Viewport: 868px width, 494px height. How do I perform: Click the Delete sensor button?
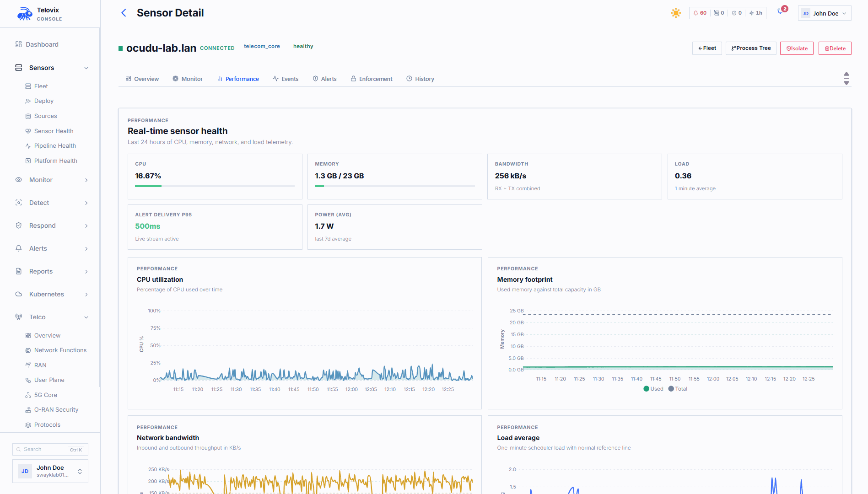click(835, 48)
